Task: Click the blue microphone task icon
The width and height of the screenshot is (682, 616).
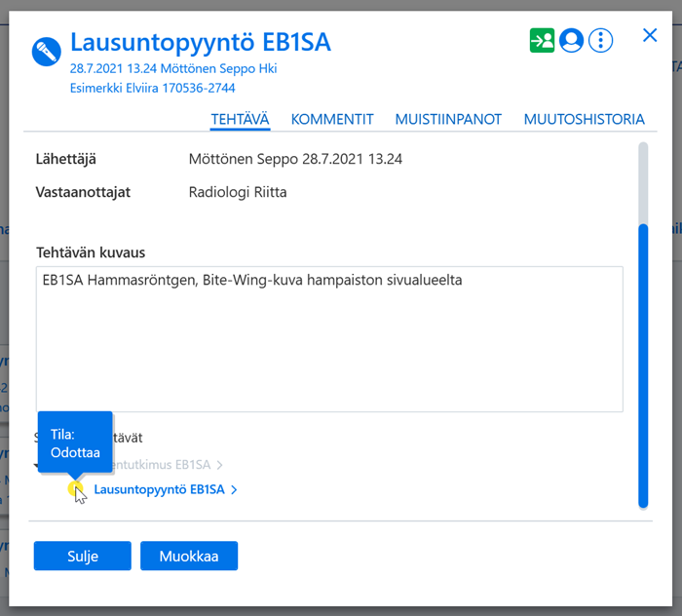Action: click(x=47, y=52)
